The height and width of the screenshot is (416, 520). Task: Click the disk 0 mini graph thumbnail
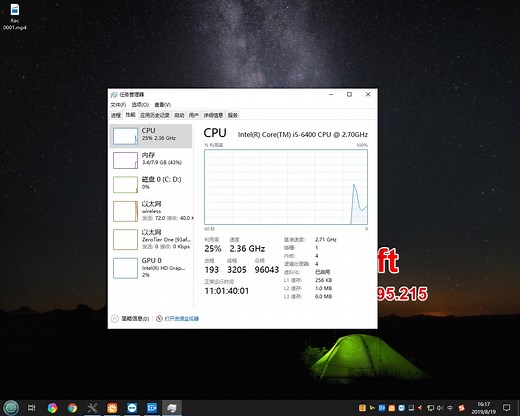click(x=125, y=185)
